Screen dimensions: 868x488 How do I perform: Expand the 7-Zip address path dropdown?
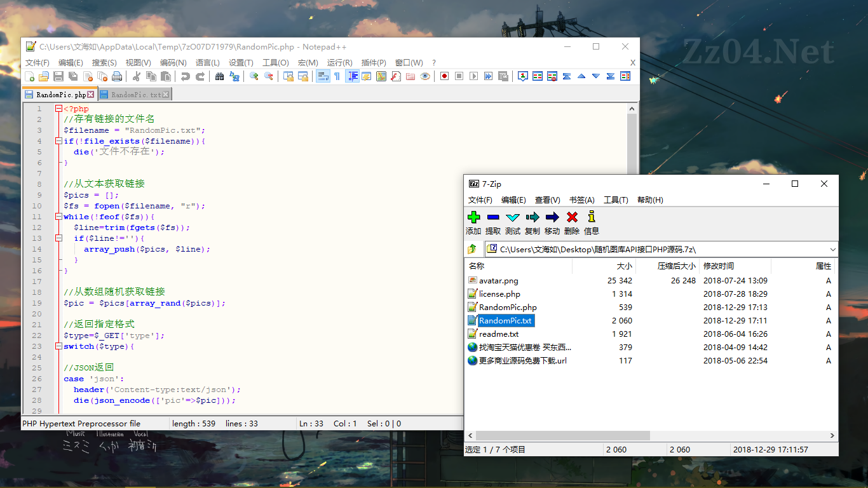(x=832, y=250)
